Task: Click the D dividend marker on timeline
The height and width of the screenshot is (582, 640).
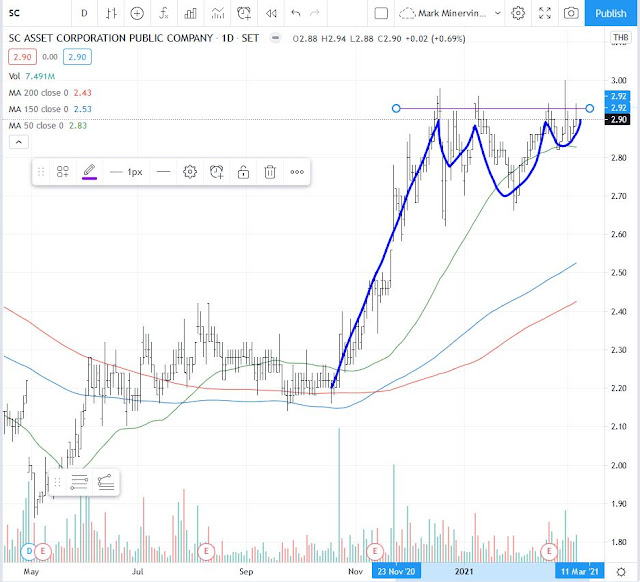Action: pyautogui.click(x=29, y=551)
